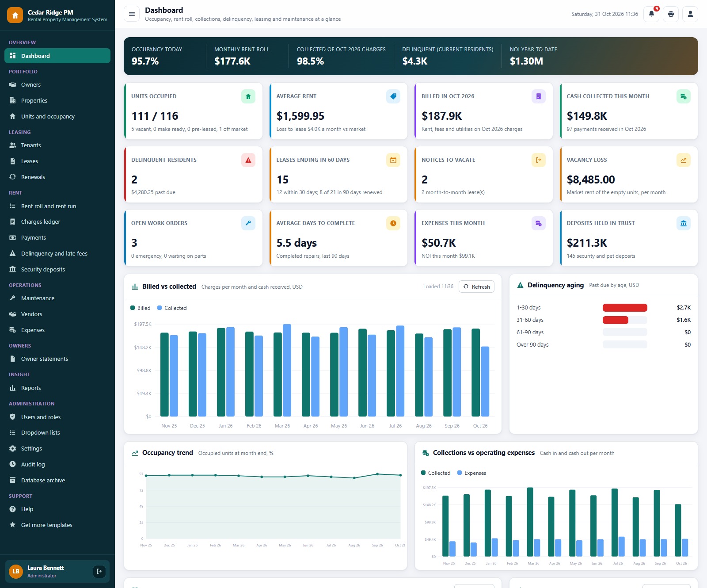Click the 31-60 days delinquency bar
The width and height of the screenshot is (707, 588).
pyautogui.click(x=616, y=320)
